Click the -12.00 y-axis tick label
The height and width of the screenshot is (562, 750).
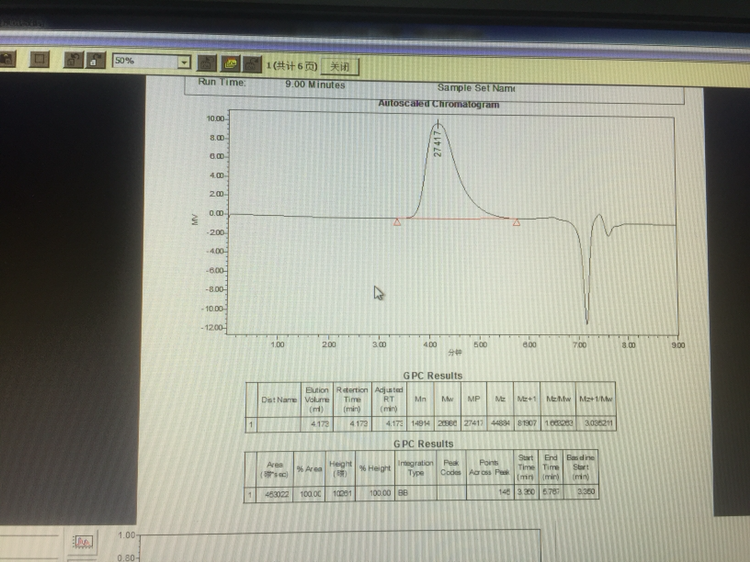[x=212, y=328]
